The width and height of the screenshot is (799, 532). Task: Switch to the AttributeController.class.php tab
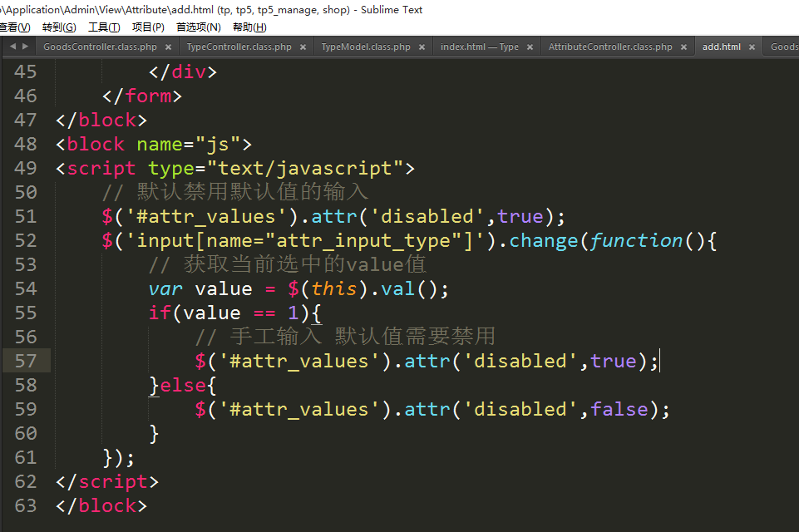609,47
